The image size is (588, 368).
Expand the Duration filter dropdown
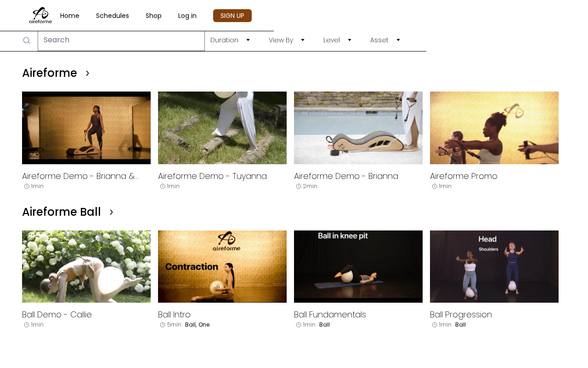click(230, 40)
